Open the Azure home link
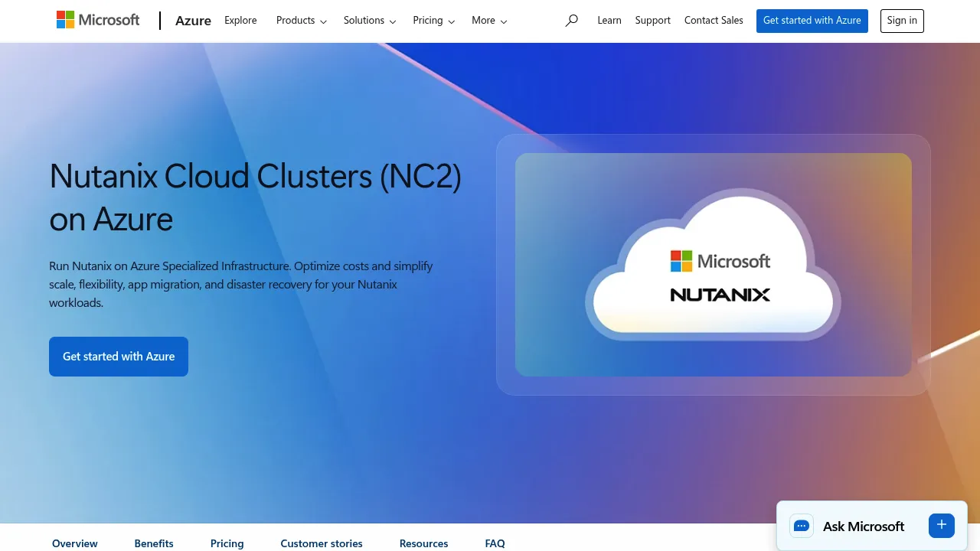This screenshot has height=551, width=980. (193, 21)
